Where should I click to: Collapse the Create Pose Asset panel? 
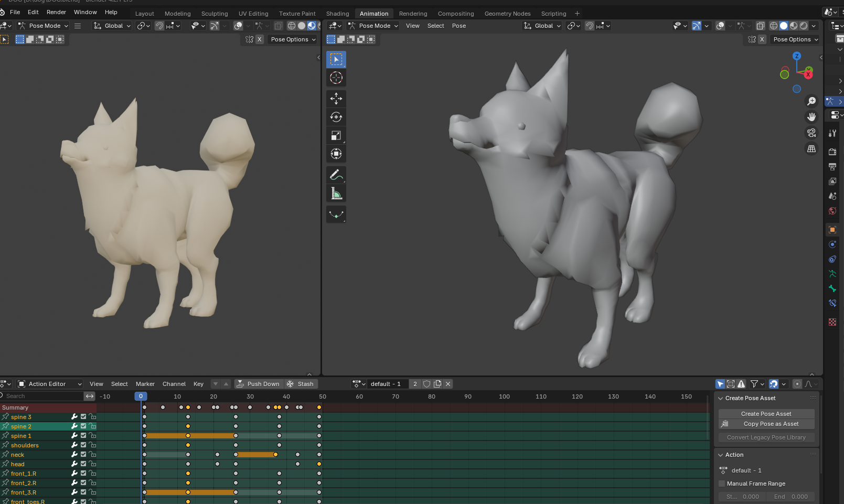click(x=721, y=398)
